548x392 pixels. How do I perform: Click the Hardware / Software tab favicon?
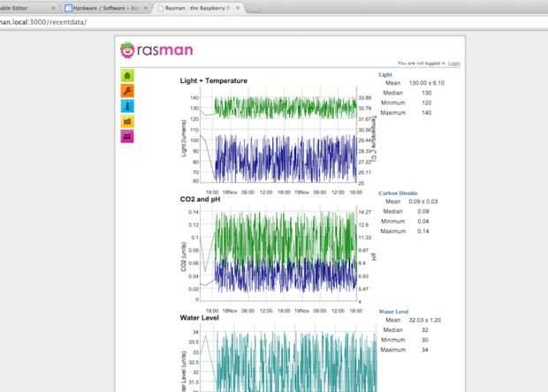[68, 8]
